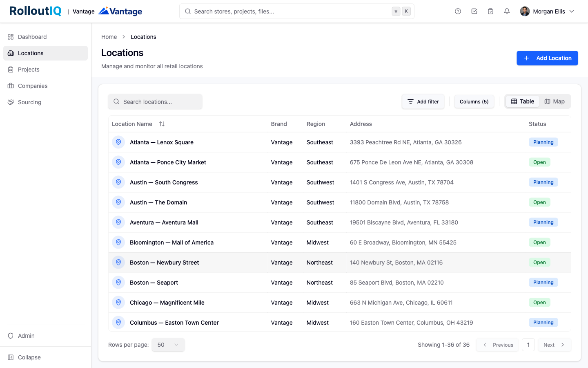Click Vantage workspace label in header
Viewport: 588px width, 368px height.
click(84, 11)
